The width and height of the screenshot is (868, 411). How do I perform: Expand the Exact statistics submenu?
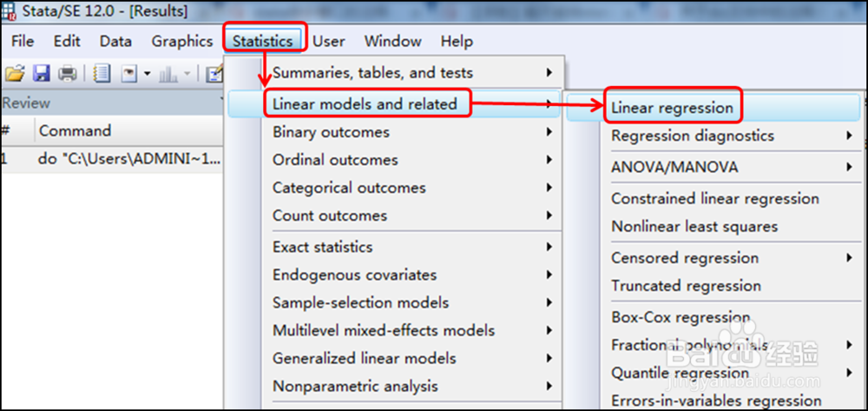tap(395, 247)
